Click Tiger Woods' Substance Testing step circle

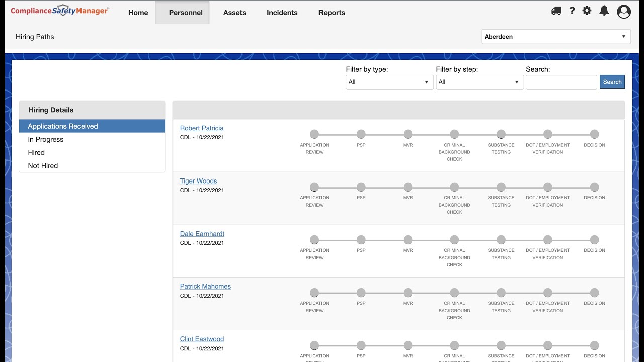(501, 187)
